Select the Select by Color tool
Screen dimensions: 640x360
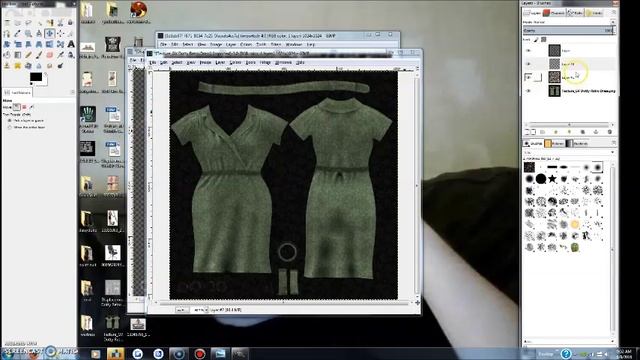click(x=50, y=22)
